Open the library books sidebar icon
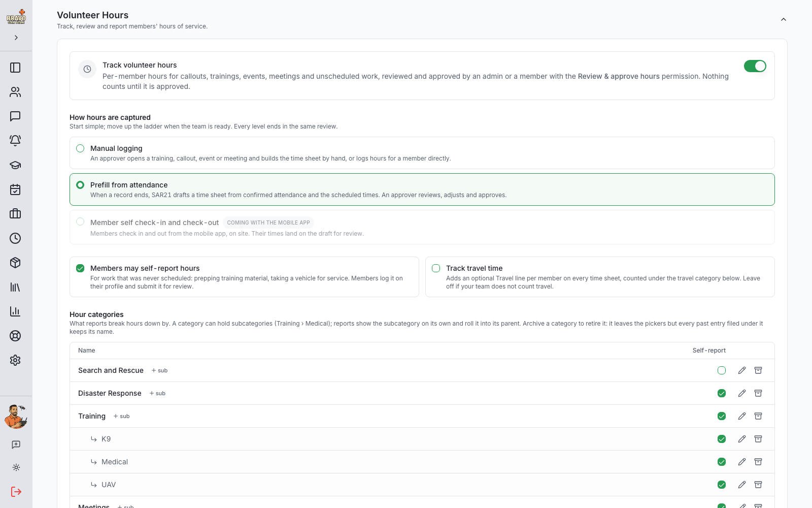Screen dimensions: 812x508 coord(15,287)
